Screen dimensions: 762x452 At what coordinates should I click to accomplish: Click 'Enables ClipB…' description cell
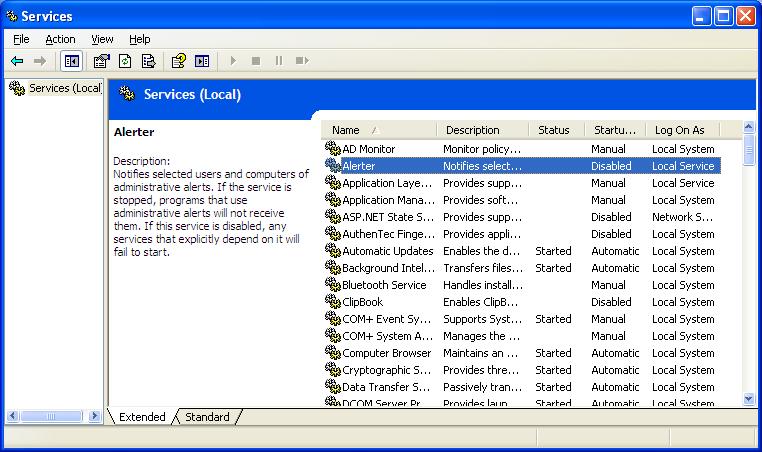[x=480, y=302]
